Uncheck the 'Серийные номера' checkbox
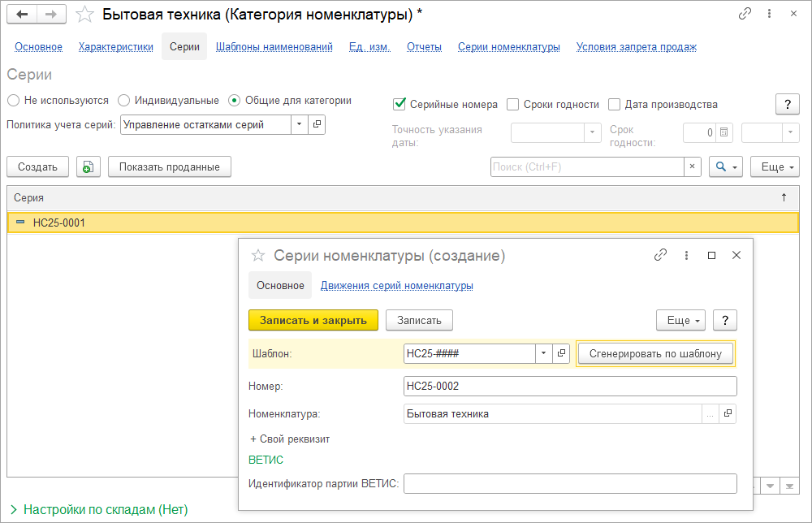The height and width of the screenshot is (523, 812). [x=400, y=104]
